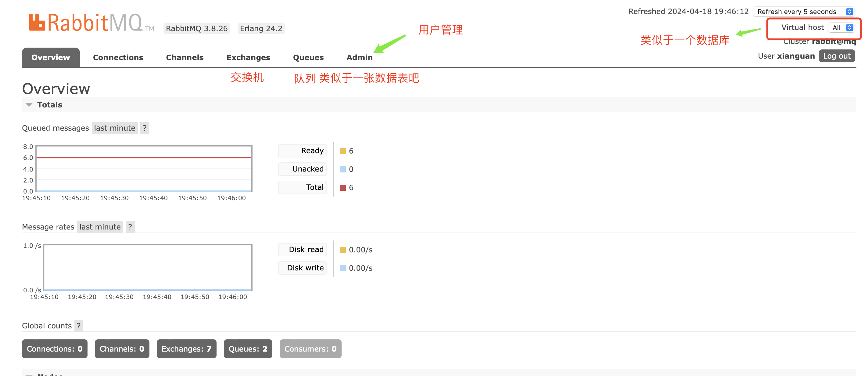Viewport: 868px width, 376px height.
Task: Click the RabbitMQ logo icon
Action: coord(37,22)
